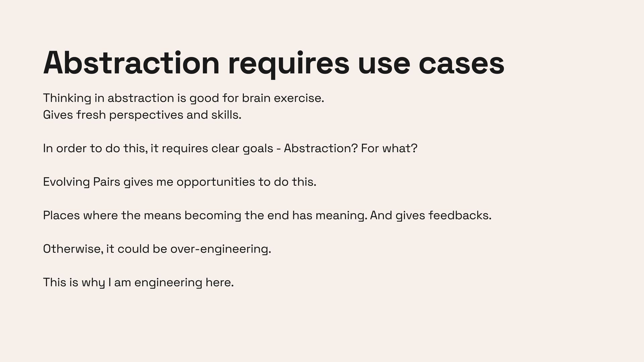Screen dimensions: 644x362
Task: Click the slide title 'Abstraction requires use cases'
Action: point(274,64)
